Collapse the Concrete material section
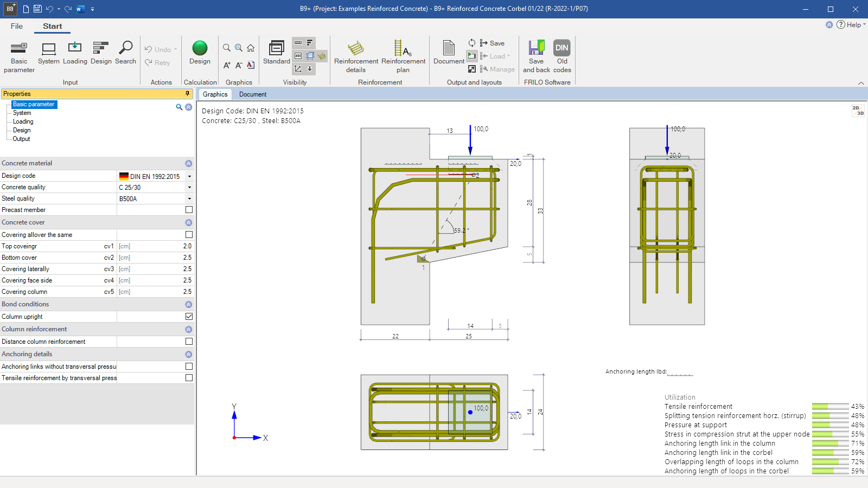This screenshot has height=488, width=868. pos(188,163)
